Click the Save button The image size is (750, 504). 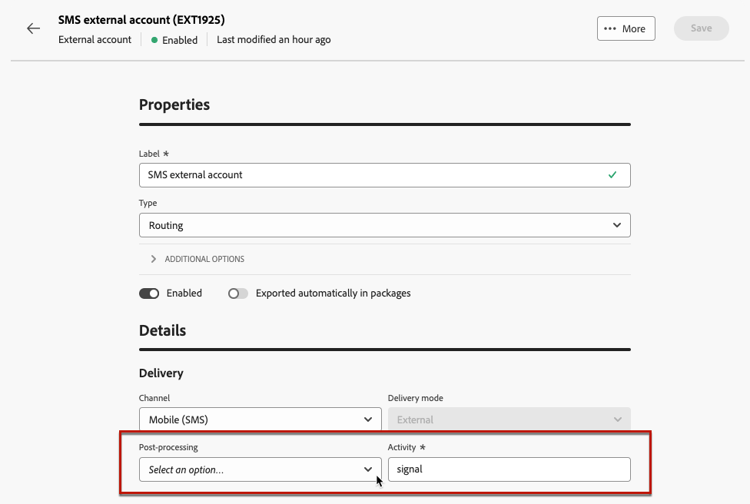click(x=701, y=28)
